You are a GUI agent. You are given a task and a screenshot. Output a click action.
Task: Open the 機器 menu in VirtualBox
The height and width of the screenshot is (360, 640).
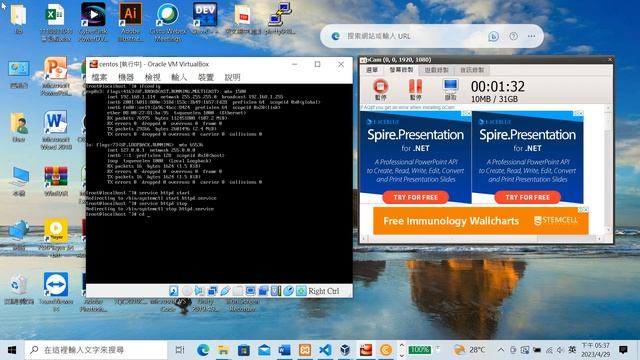point(126,77)
